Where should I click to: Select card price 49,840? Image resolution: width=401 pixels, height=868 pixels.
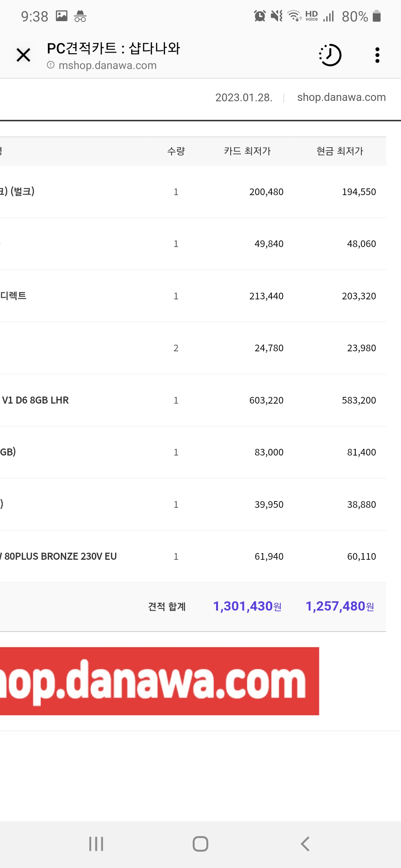coord(269,244)
